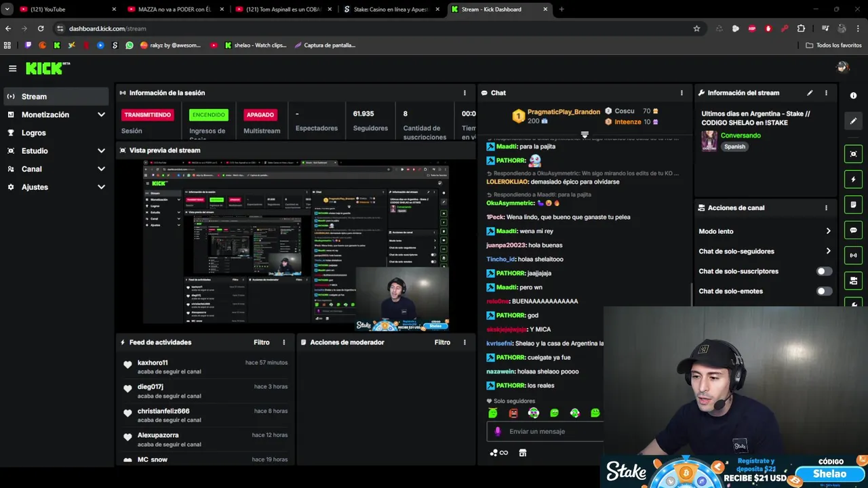Click the ENCENDIDO badge

pyautogui.click(x=208, y=115)
